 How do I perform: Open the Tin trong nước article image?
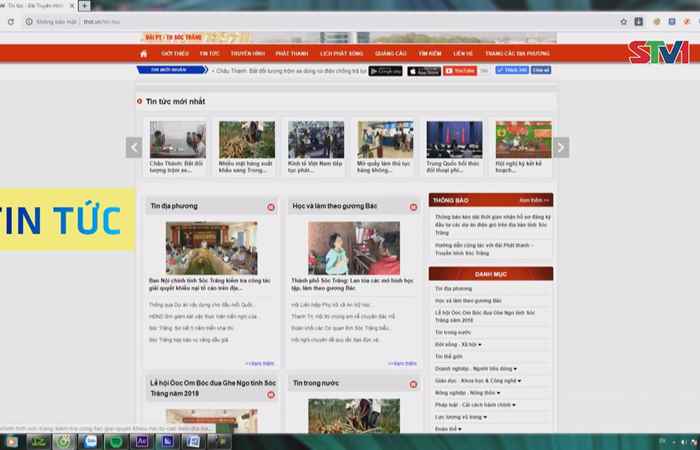click(354, 416)
